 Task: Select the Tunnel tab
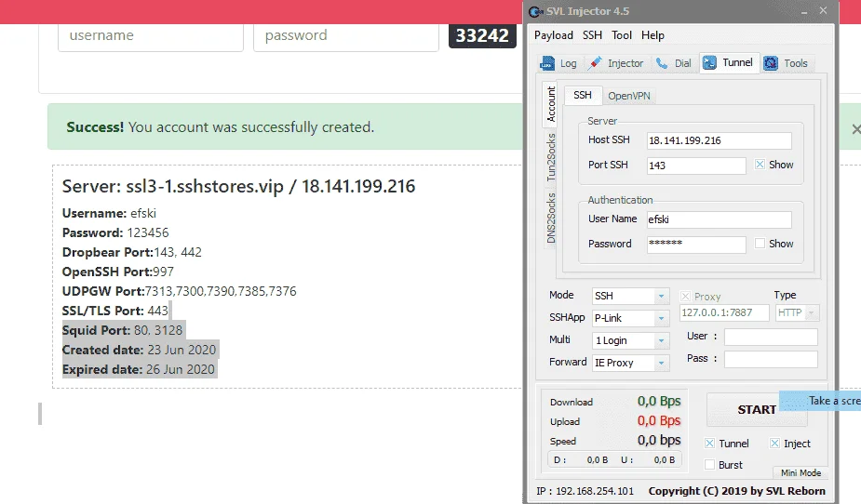pos(728,62)
